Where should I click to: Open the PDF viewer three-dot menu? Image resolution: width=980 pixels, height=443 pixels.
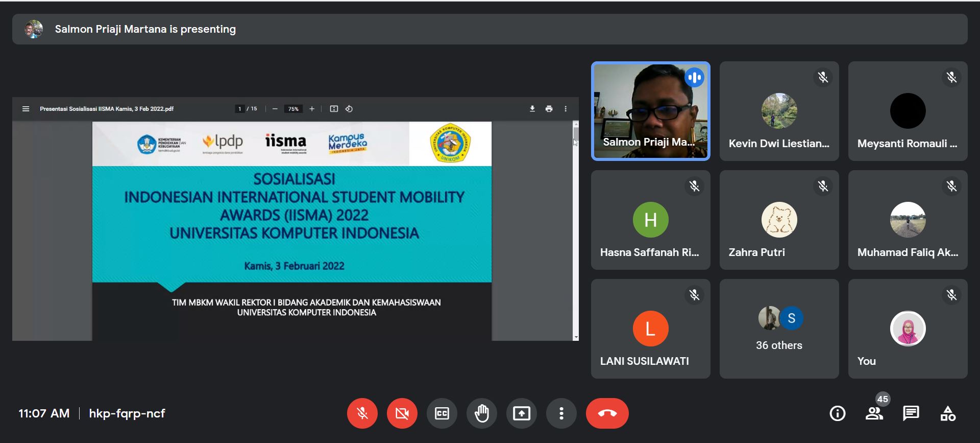click(x=566, y=109)
